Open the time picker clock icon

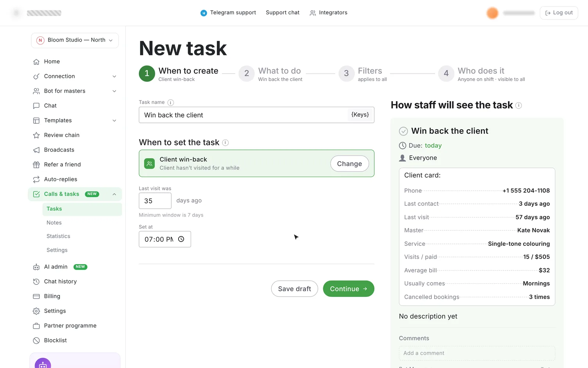tap(181, 239)
